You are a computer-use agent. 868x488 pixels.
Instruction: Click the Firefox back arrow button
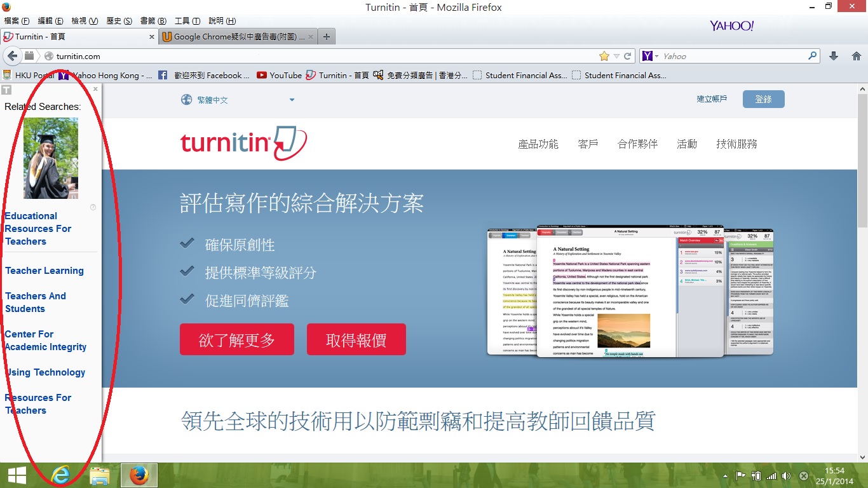point(11,56)
